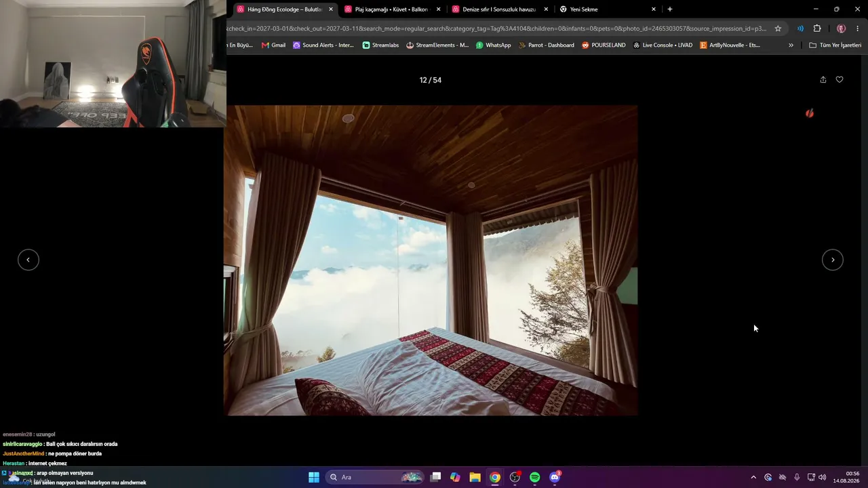Open the WhatsApp bookmark
The height and width of the screenshot is (488, 868).
coord(494,45)
